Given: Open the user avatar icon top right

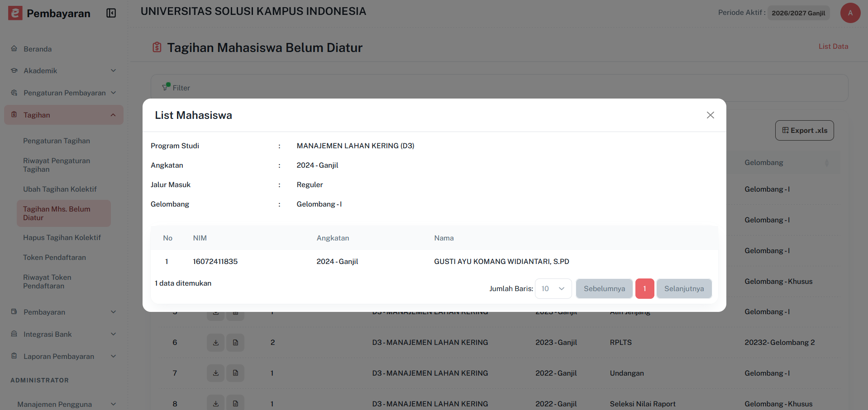Looking at the screenshot, I should [850, 13].
